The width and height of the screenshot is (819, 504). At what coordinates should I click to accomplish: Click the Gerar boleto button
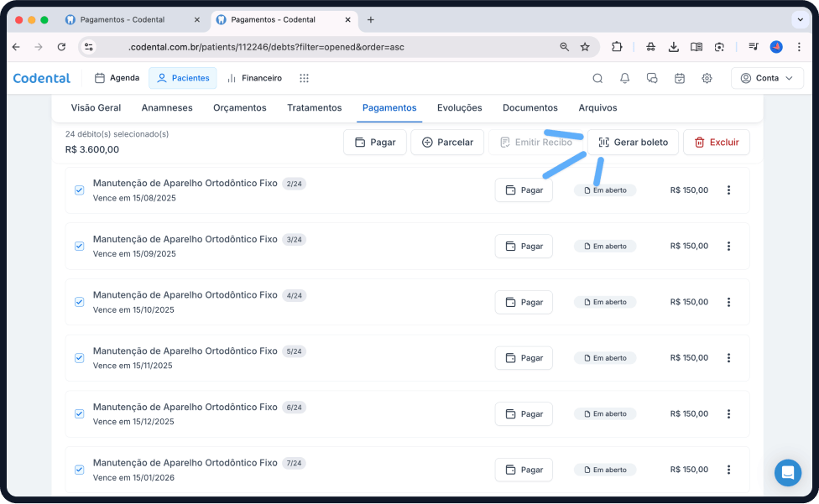633,143
